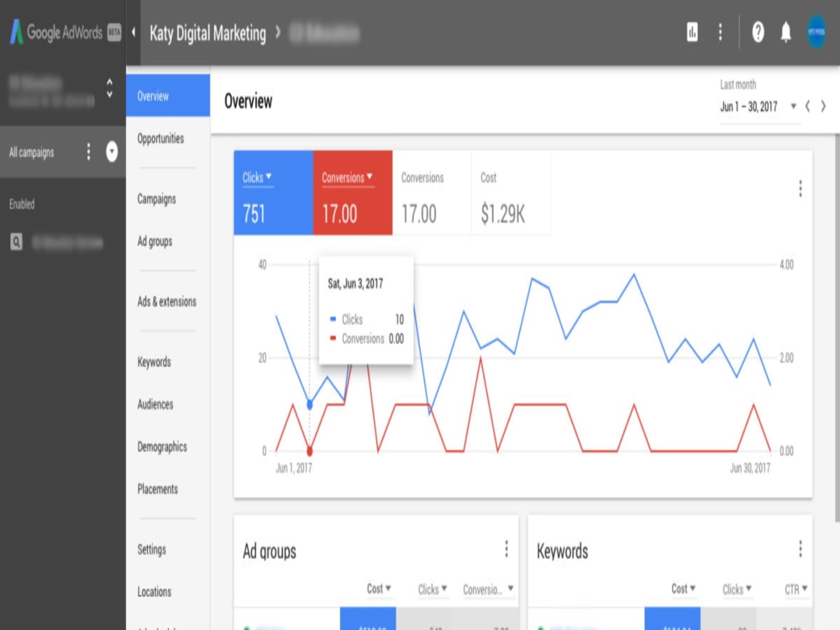Click the red Conversions data point on chart

pos(310,451)
